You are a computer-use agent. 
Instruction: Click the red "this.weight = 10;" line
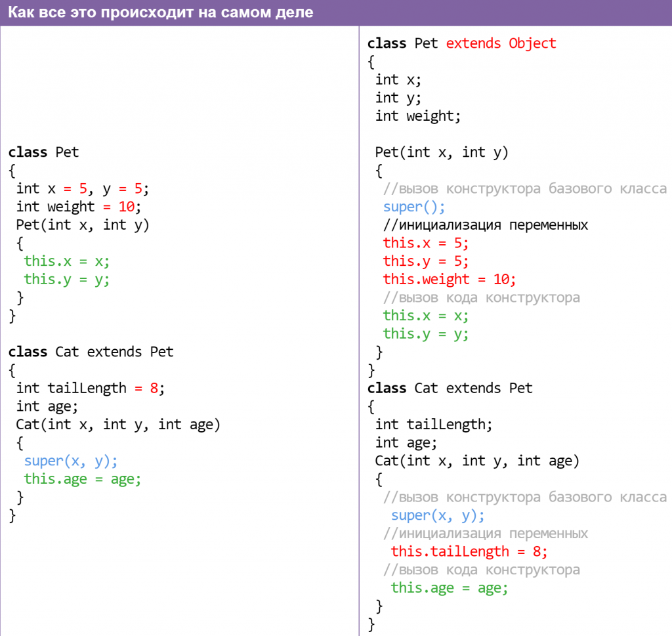click(450, 279)
